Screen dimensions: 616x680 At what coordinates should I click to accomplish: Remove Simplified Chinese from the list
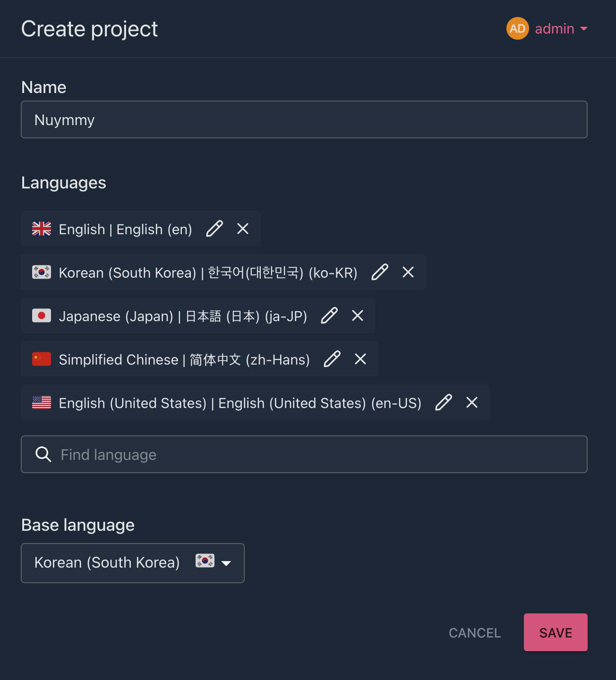pyautogui.click(x=360, y=359)
